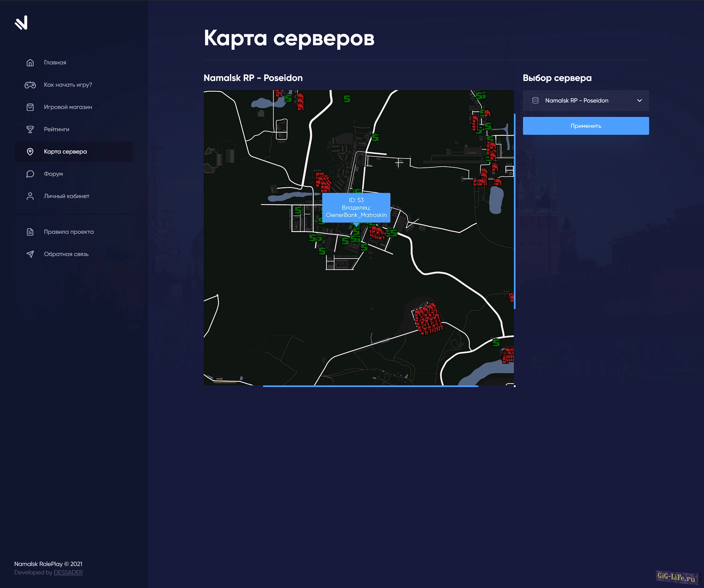Image resolution: width=704 pixels, height=588 pixels.
Task: Click the home icon beside Главная
Action: click(x=30, y=63)
